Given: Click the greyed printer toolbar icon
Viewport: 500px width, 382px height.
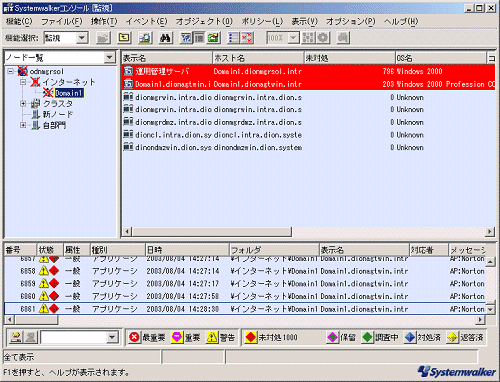Looking at the screenshot, I should 343,38.
